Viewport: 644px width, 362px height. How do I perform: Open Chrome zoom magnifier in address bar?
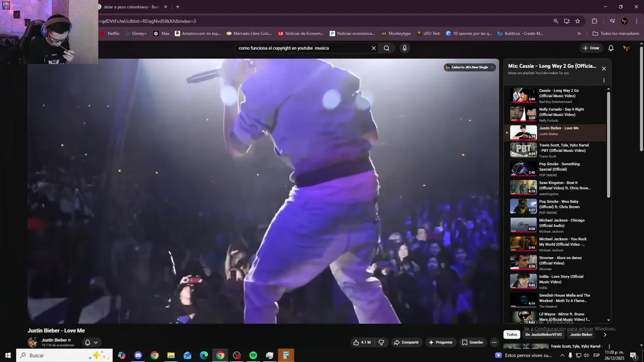pos(556,21)
